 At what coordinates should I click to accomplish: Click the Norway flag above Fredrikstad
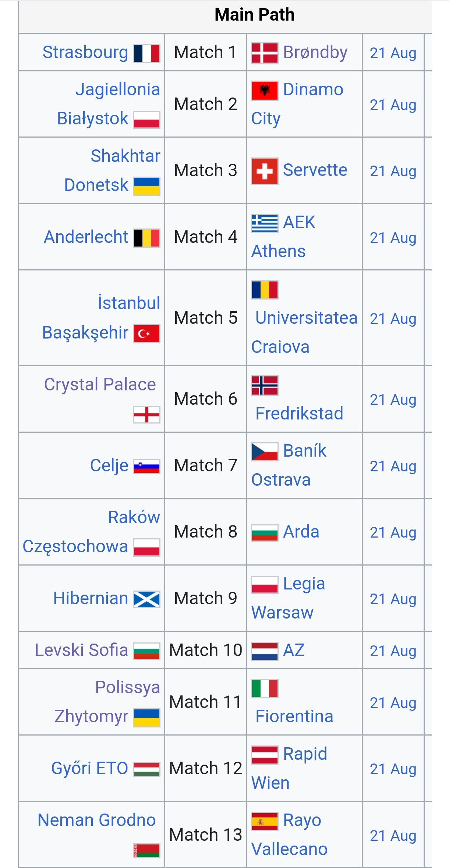point(265,385)
